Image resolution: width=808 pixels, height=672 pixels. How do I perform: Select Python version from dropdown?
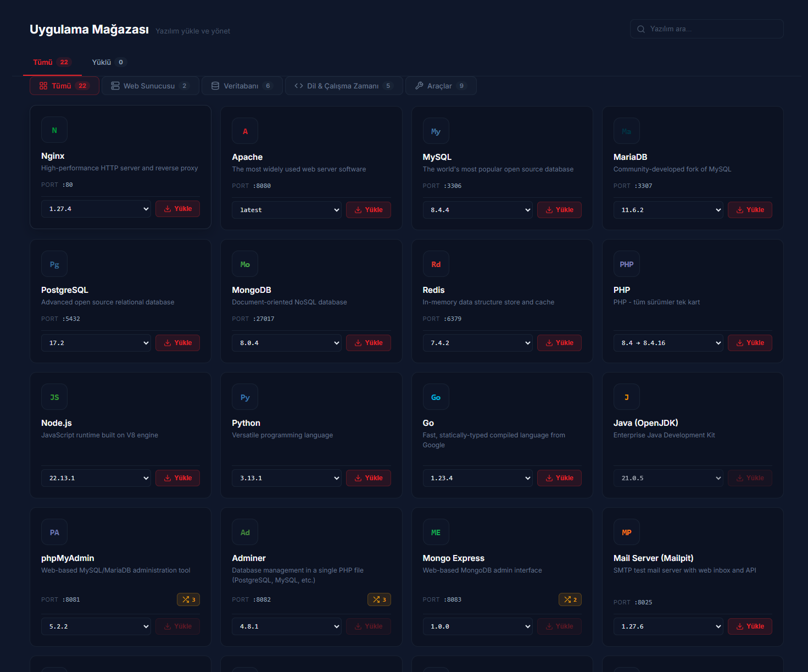[x=286, y=478]
